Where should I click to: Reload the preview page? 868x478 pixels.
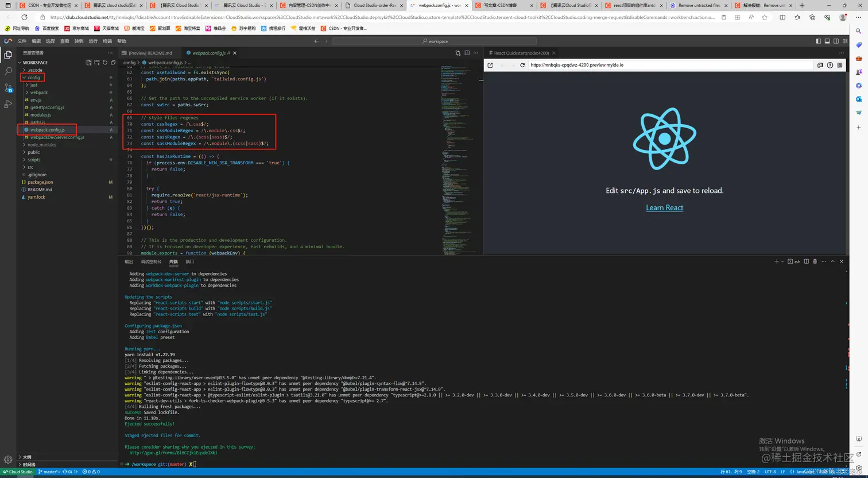522,65
